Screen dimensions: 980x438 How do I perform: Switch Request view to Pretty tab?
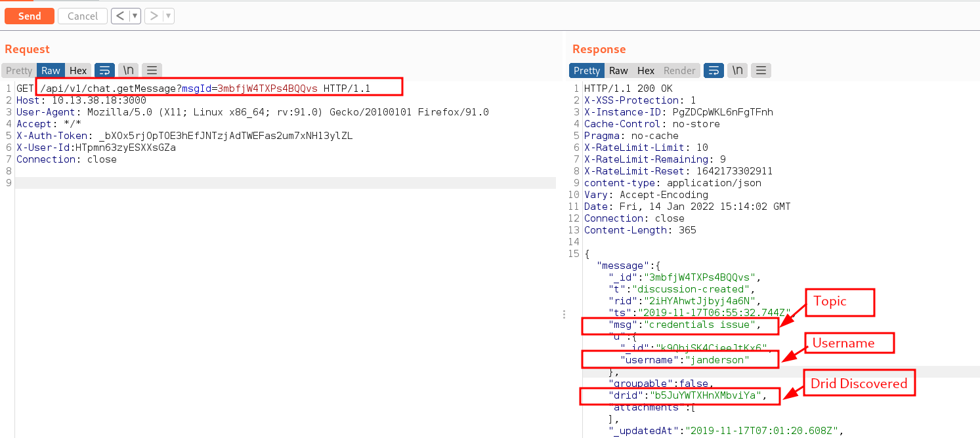click(x=19, y=70)
